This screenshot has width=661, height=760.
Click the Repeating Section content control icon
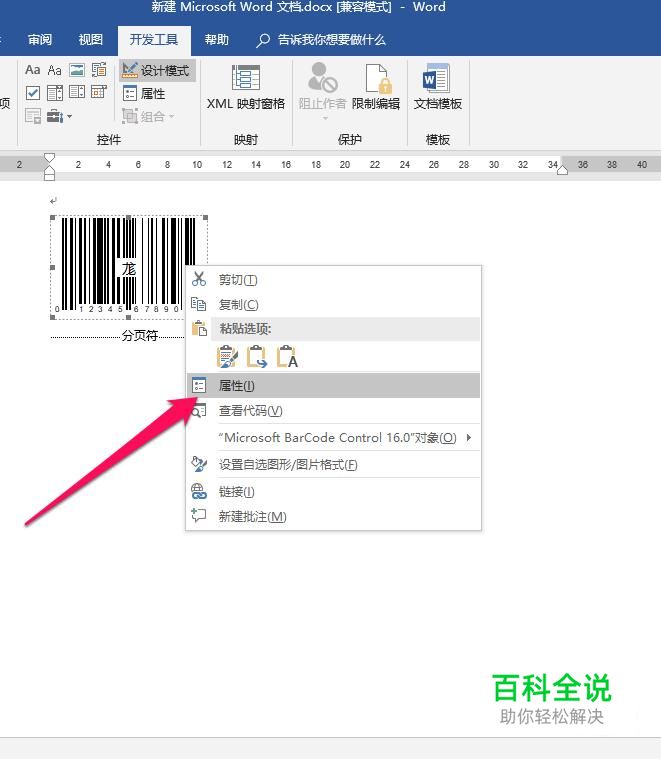32,116
